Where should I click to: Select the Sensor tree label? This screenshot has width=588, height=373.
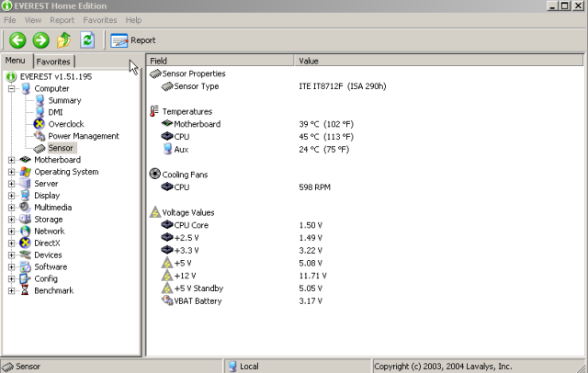tap(61, 148)
